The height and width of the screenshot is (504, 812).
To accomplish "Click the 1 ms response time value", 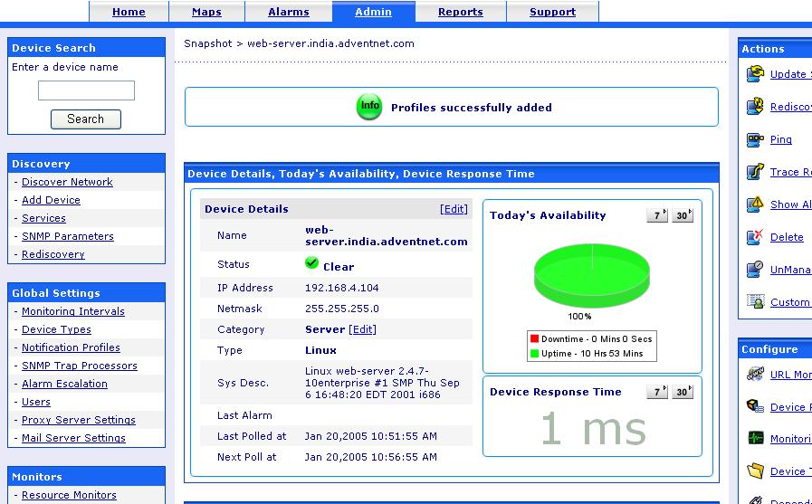I will [594, 429].
